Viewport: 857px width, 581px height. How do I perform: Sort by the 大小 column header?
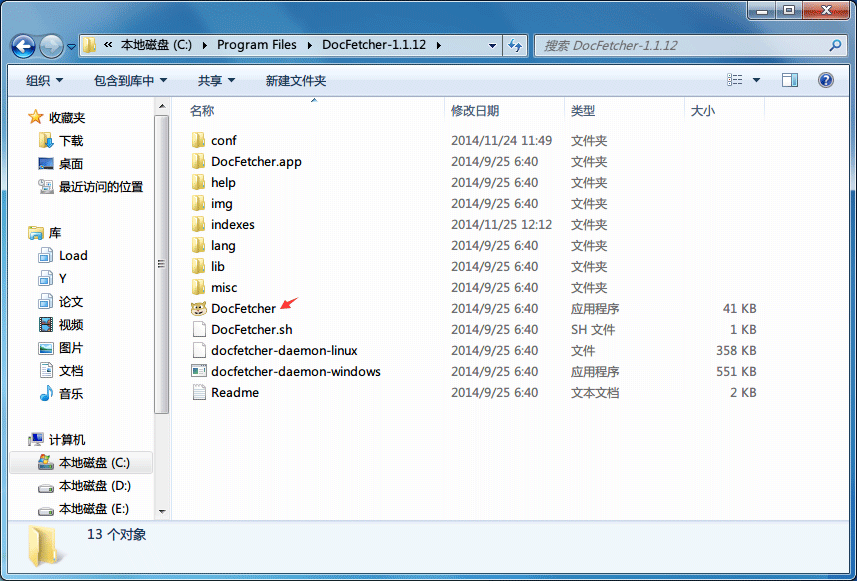click(702, 111)
